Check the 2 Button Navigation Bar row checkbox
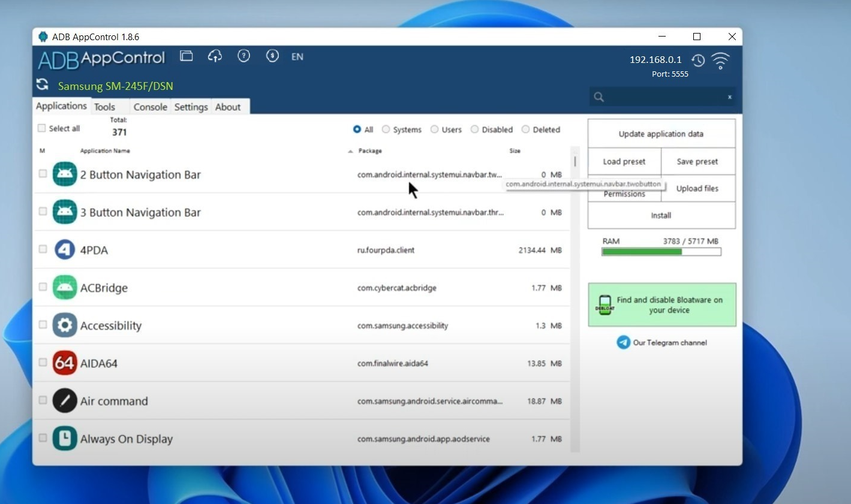The image size is (851, 504). 43,174
